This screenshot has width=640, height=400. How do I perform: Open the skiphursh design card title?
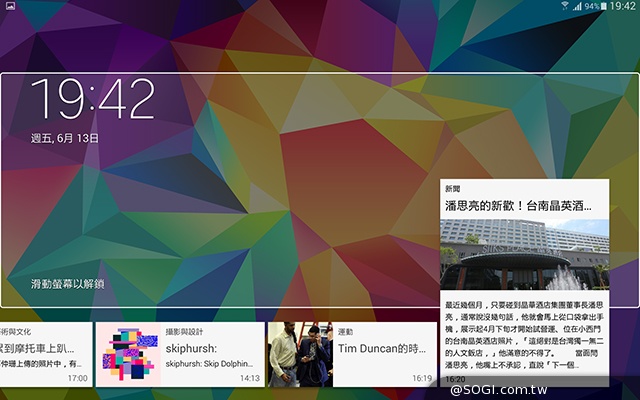pyautogui.click(x=194, y=349)
